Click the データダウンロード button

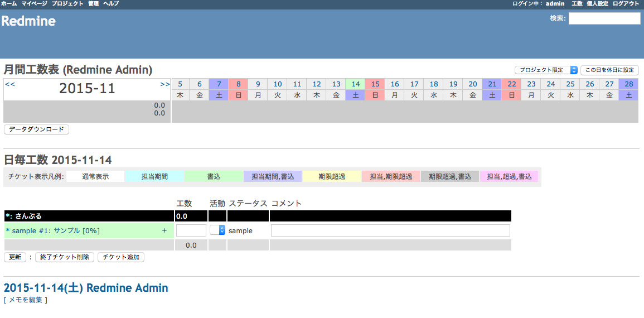37,129
